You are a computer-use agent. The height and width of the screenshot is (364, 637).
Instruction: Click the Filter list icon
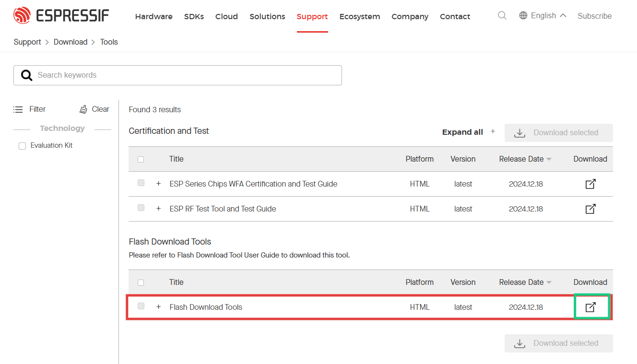coord(18,109)
